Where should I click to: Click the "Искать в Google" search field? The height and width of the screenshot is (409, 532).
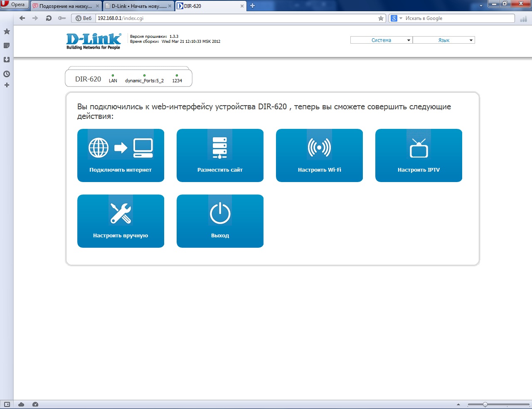tap(459, 18)
